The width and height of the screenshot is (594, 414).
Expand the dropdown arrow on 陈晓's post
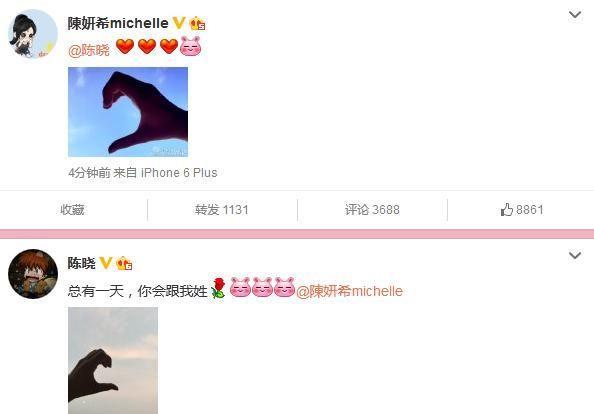(575, 255)
